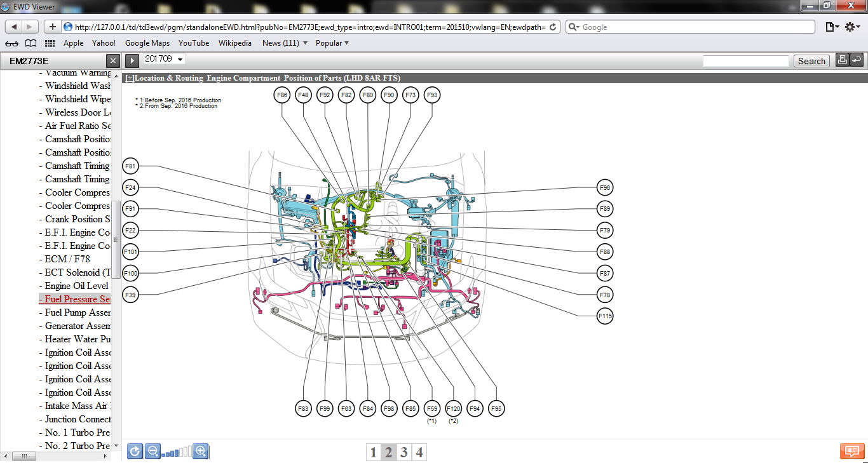Click the EWD search text field
The image size is (868, 463).
click(x=745, y=61)
